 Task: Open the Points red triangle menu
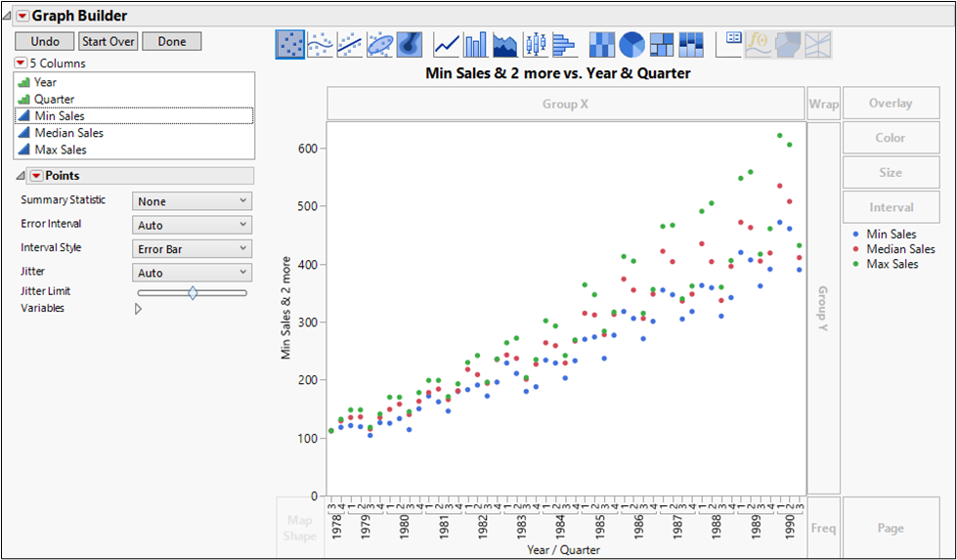(x=36, y=176)
